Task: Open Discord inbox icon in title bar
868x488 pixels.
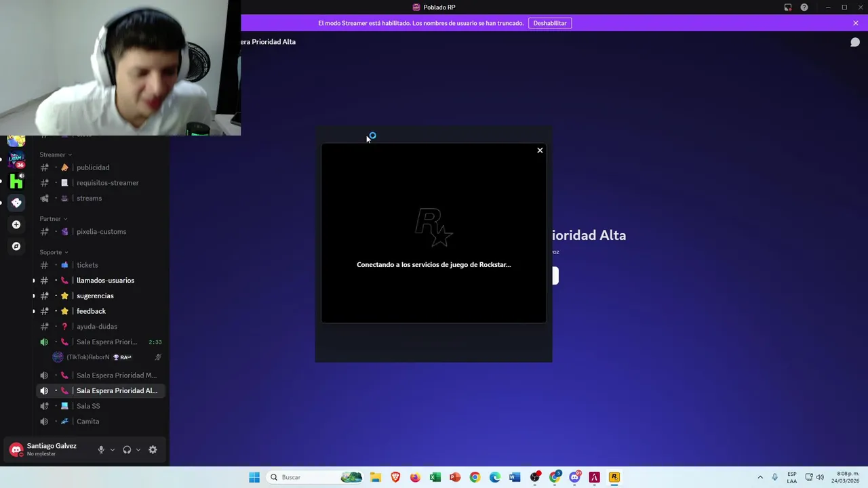Action: click(788, 7)
